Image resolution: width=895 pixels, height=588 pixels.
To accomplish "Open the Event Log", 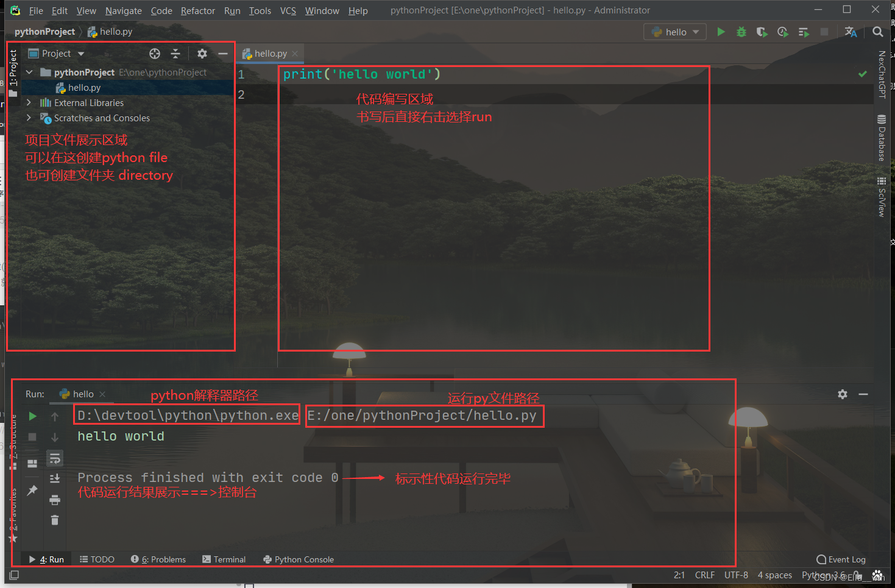I will tap(841, 559).
